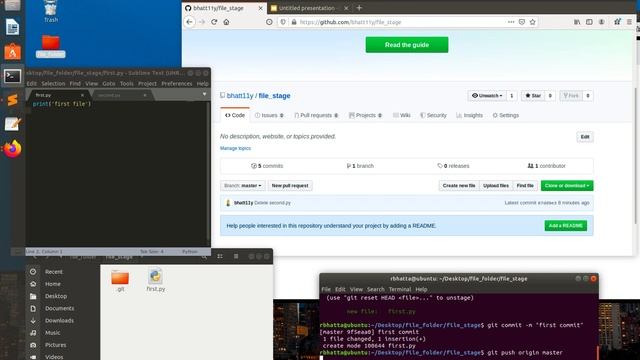640x360 pixels.
Task: Open the Firefox Library icon
Action: [577, 22]
